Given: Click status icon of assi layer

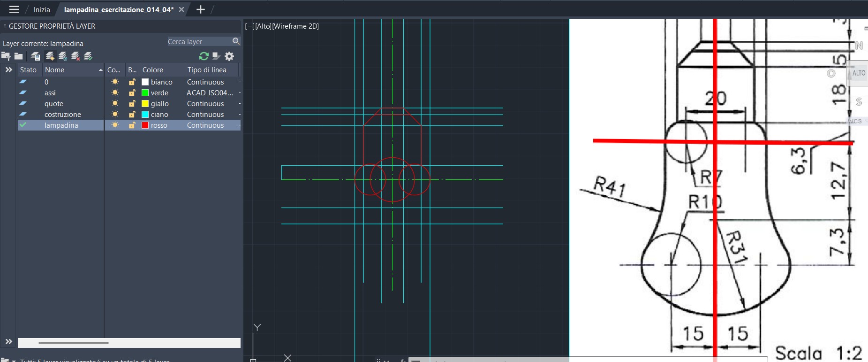Looking at the screenshot, I should click(x=23, y=92).
